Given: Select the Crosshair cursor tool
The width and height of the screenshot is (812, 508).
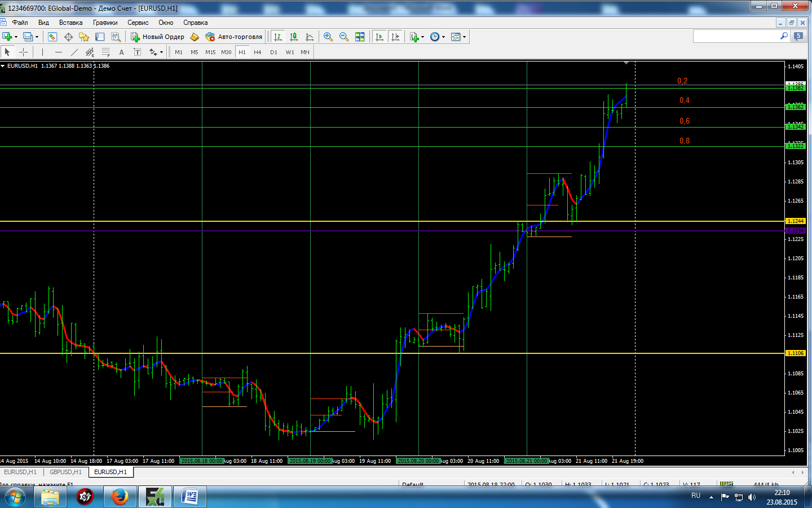Looking at the screenshot, I should 23,52.
